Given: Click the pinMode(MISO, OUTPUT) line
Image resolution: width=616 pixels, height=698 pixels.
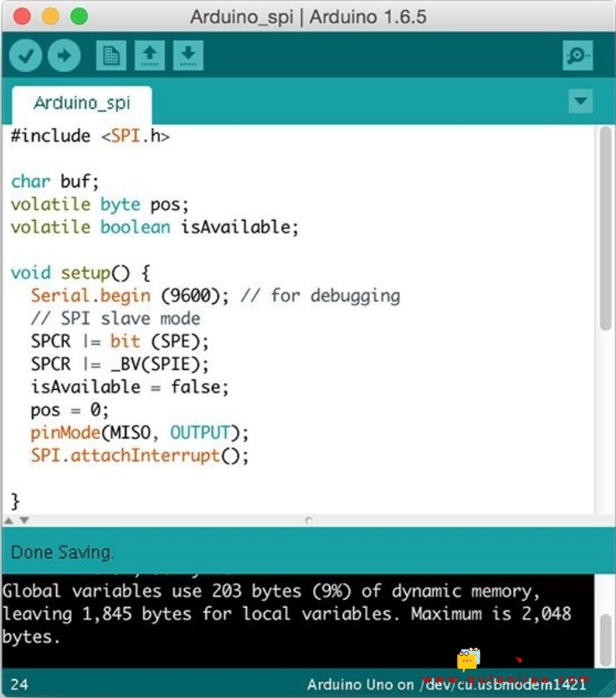Looking at the screenshot, I should pyautogui.click(x=140, y=433).
